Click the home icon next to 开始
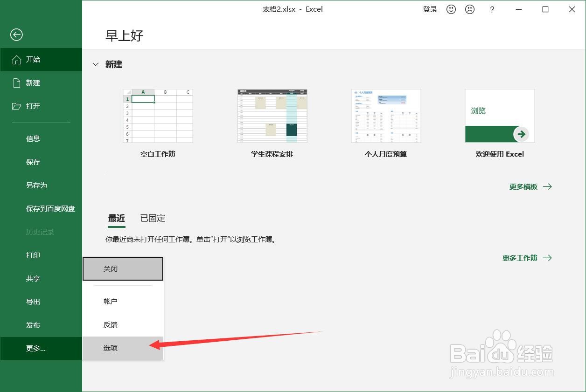The width and height of the screenshot is (586, 392). coord(16,60)
